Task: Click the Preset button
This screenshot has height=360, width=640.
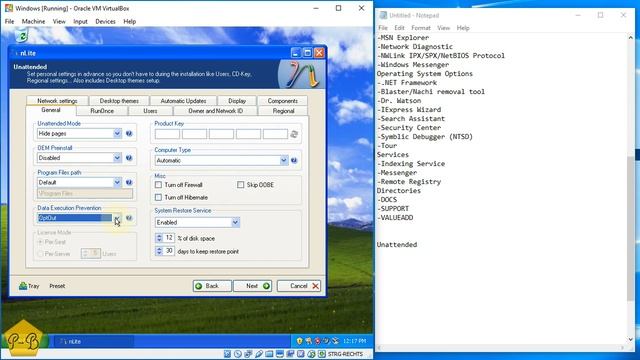Action: pyautogui.click(x=57, y=286)
